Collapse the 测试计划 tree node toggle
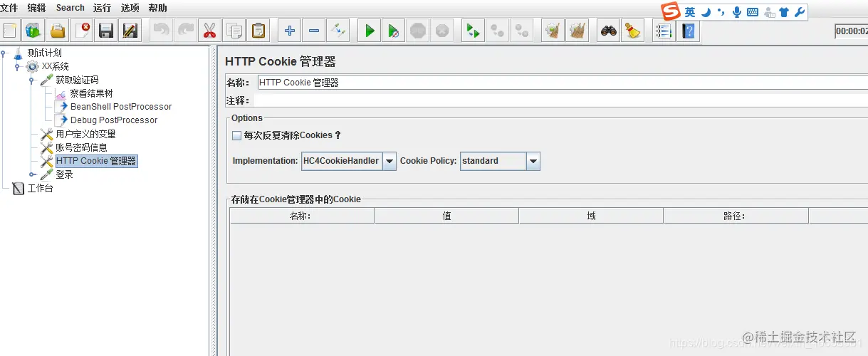Image resolution: width=868 pixels, height=356 pixels. point(4,53)
